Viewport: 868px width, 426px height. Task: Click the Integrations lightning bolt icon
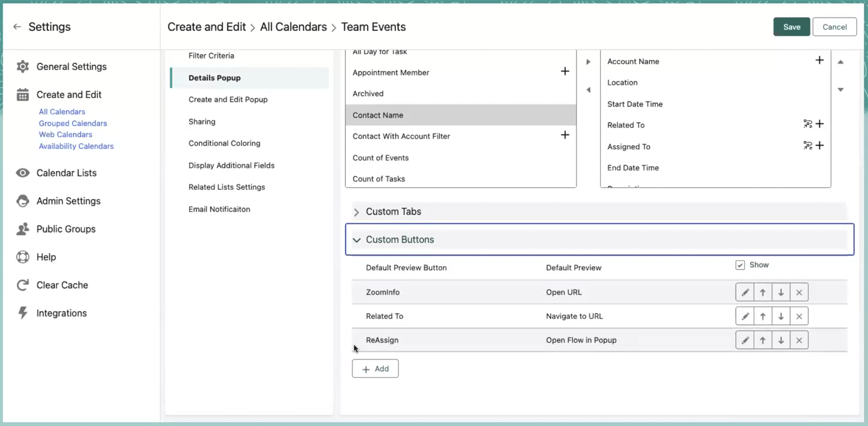coord(22,313)
